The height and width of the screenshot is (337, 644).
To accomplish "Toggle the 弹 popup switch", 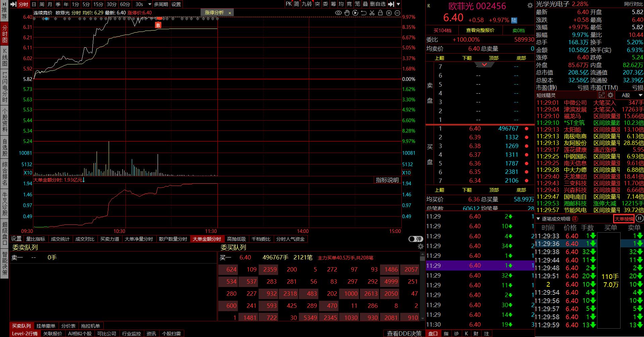I will [416, 239].
